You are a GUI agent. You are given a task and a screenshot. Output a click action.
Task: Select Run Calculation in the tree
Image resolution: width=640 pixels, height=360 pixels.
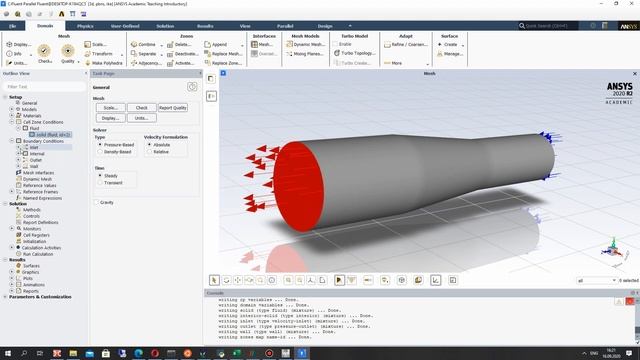pos(38,254)
